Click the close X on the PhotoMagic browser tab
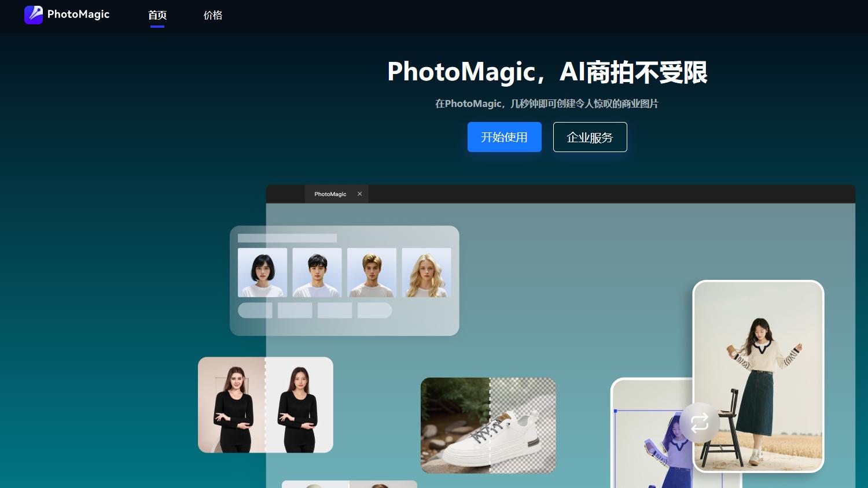The height and width of the screenshot is (488, 868). [x=359, y=194]
